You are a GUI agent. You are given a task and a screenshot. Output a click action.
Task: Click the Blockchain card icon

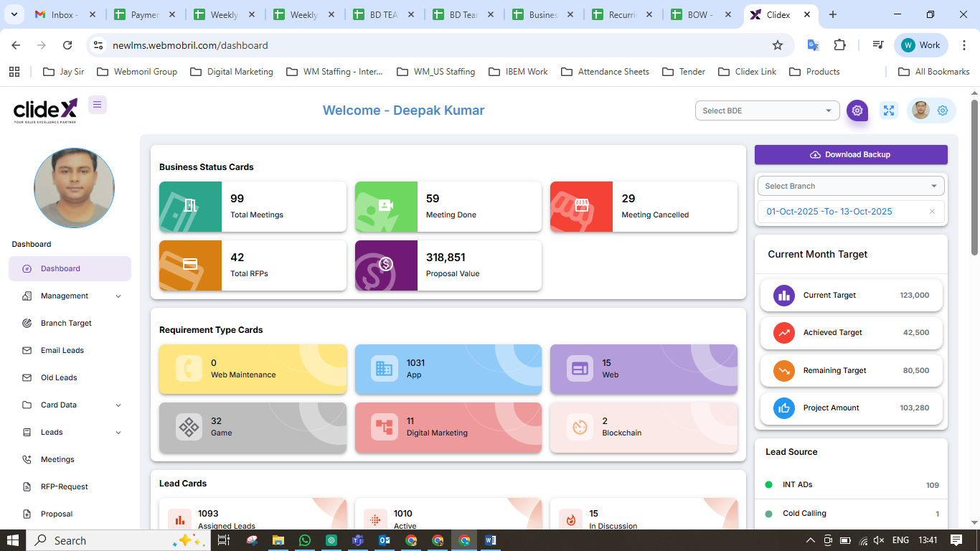click(580, 427)
